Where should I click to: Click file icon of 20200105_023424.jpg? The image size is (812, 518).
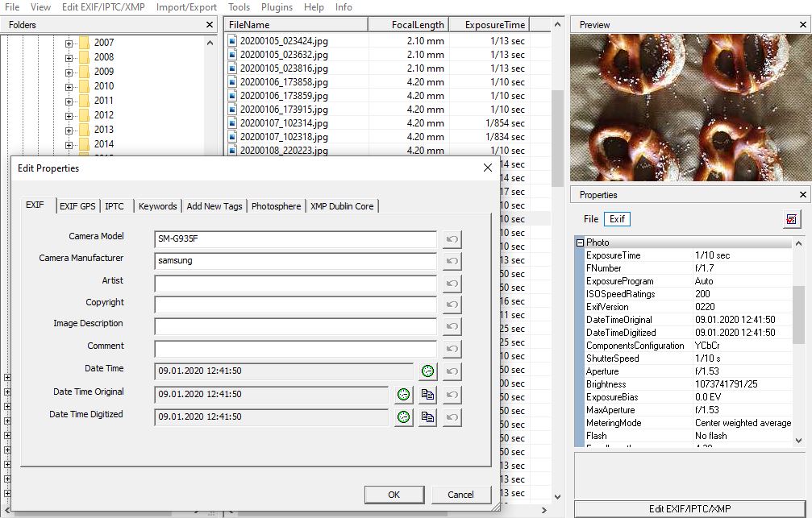pos(232,41)
